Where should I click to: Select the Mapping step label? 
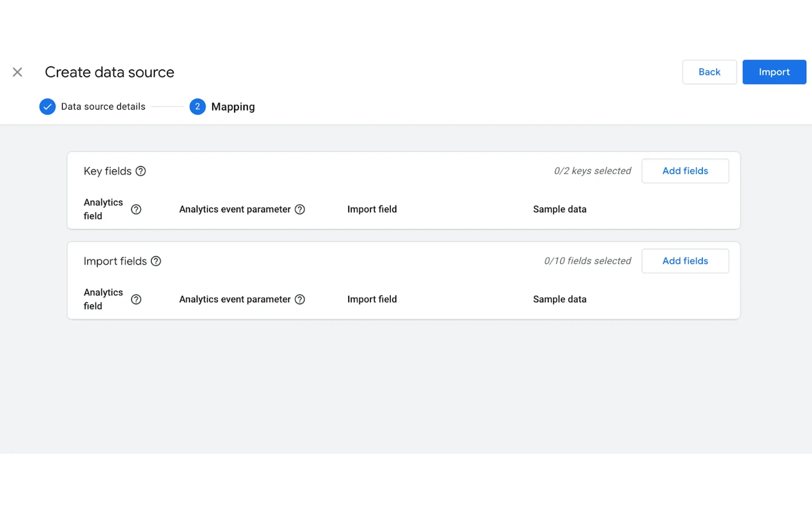point(233,107)
